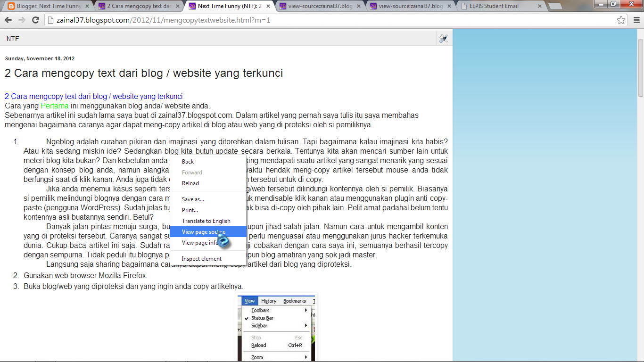Click the NTF blog header link
The image size is (644, 362).
point(12,38)
